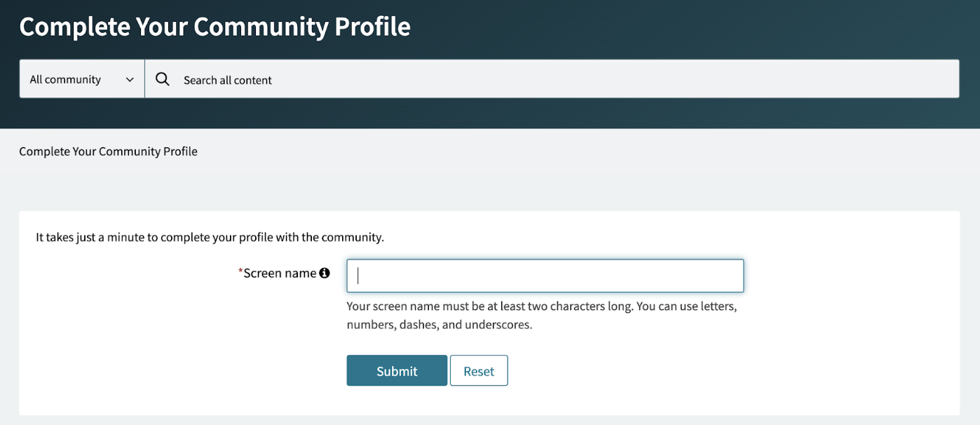The image size is (980, 425).
Task: Follow the Complete Your Community Profile breadcrumb
Action: (x=108, y=151)
